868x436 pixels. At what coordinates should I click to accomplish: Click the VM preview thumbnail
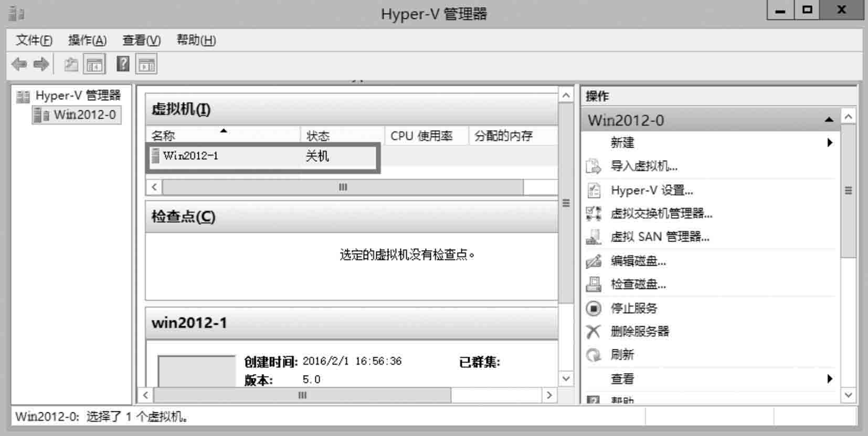pyautogui.click(x=197, y=371)
